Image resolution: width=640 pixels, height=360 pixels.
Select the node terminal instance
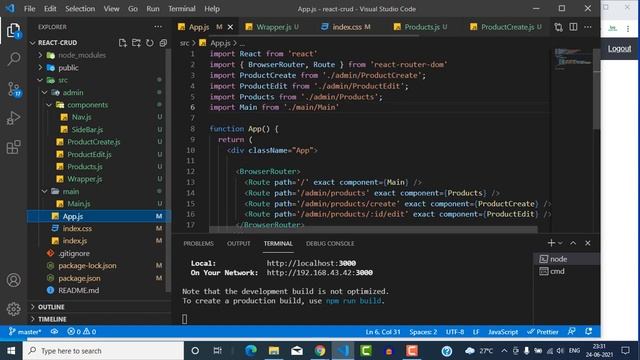pos(566,259)
